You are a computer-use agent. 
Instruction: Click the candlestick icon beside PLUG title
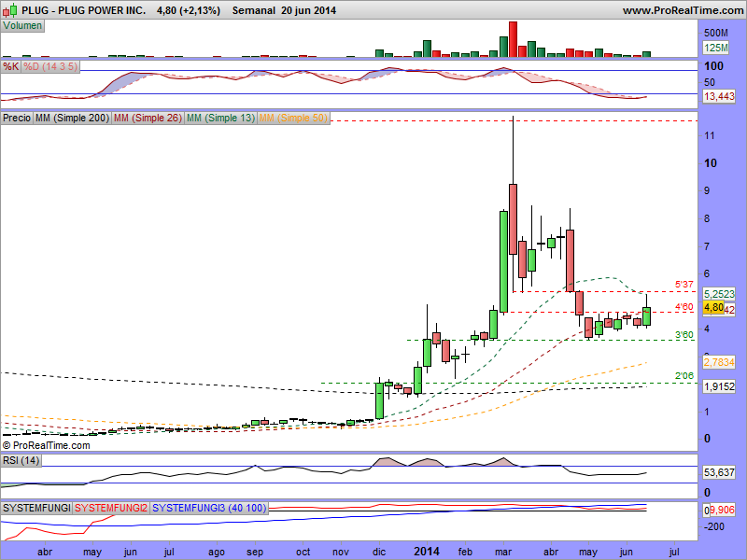(x=10, y=10)
